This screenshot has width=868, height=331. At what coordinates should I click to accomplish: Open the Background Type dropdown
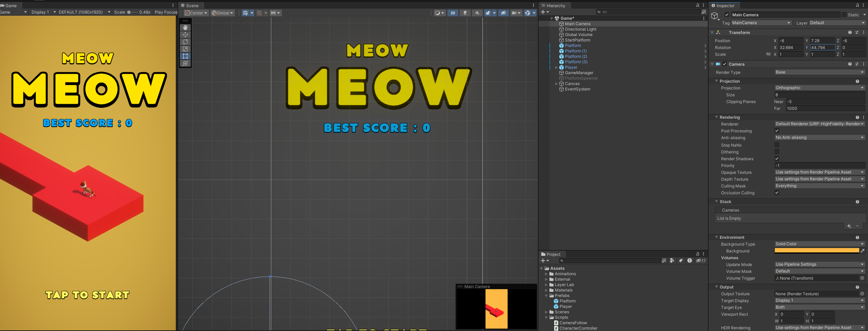(820, 244)
